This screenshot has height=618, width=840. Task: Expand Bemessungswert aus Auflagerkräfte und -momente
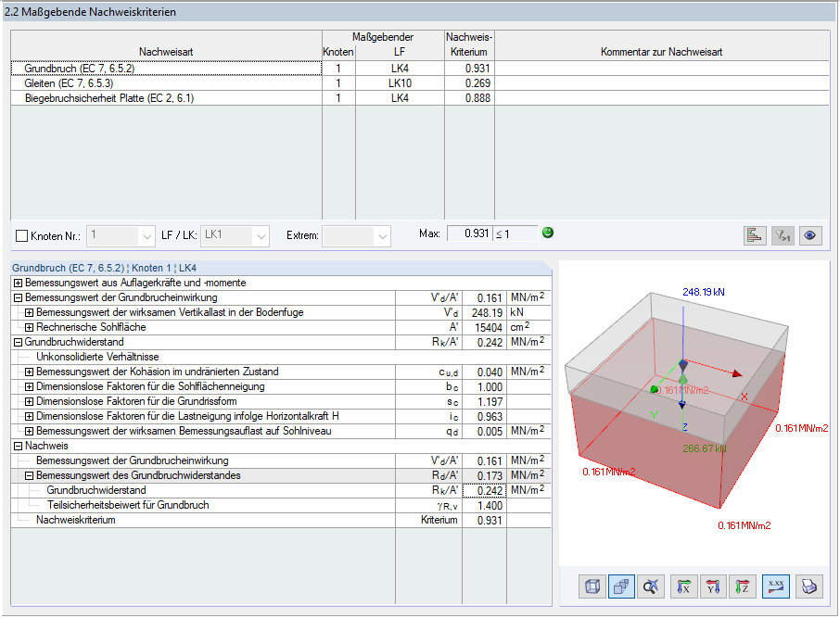19,283
